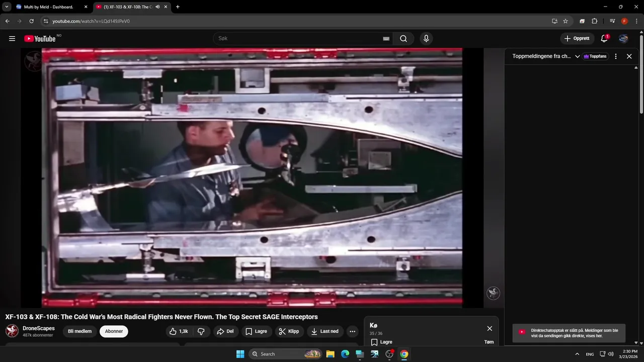Open more actions three-dot menu under video
The width and height of the screenshot is (644, 362).
[x=352, y=331]
